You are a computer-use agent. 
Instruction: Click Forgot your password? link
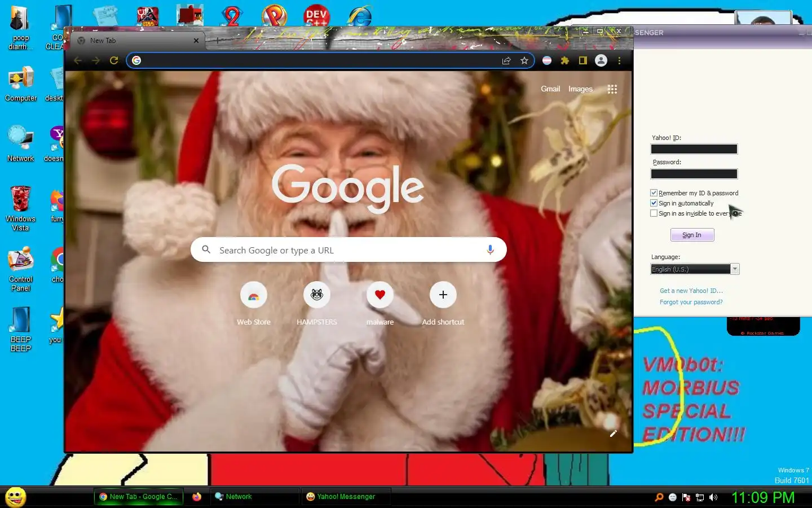(x=691, y=302)
